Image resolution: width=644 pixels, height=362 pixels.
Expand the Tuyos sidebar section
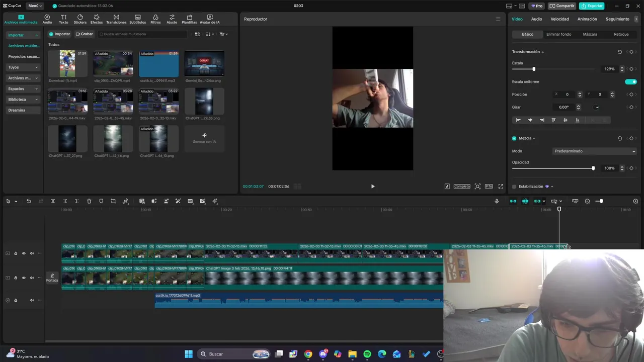click(23, 67)
